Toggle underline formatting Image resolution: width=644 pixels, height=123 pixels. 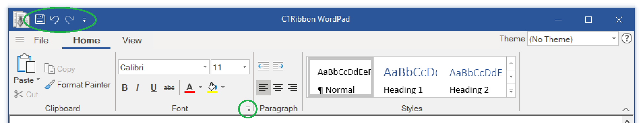[153, 87]
